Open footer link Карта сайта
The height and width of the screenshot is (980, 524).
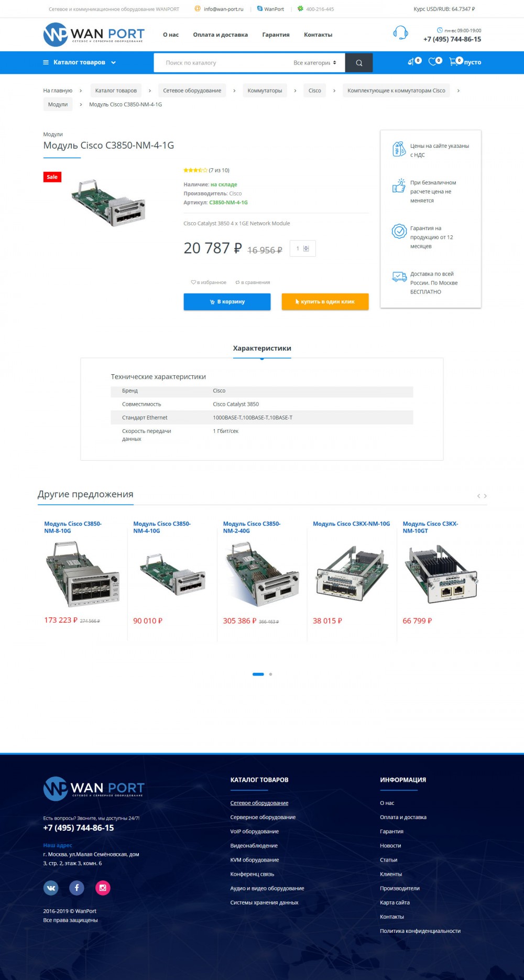coord(395,903)
